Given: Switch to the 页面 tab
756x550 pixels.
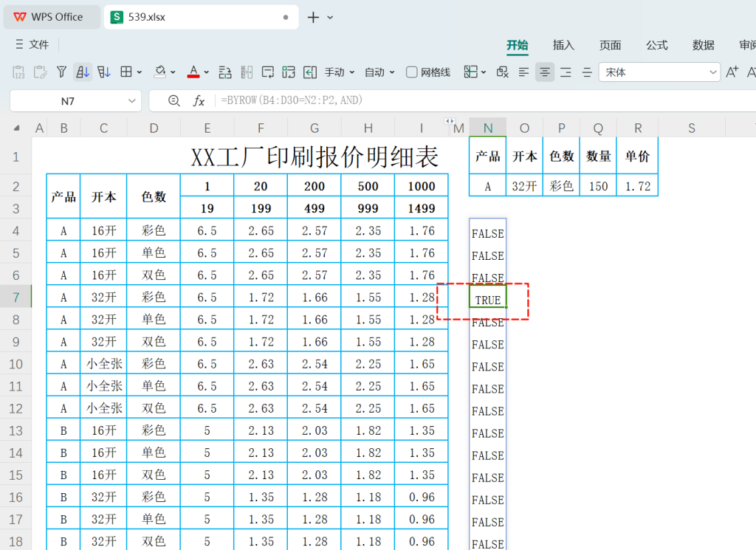Looking at the screenshot, I should click(610, 45).
